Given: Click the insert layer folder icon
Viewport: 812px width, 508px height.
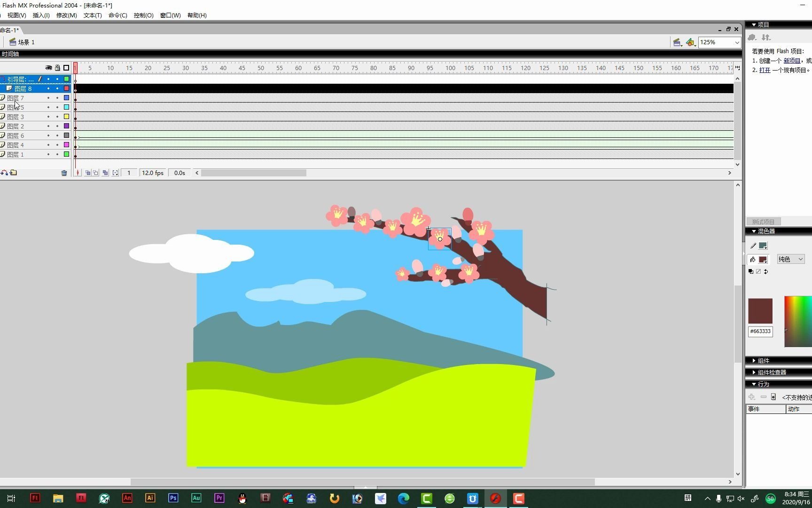Looking at the screenshot, I should (x=14, y=173).
